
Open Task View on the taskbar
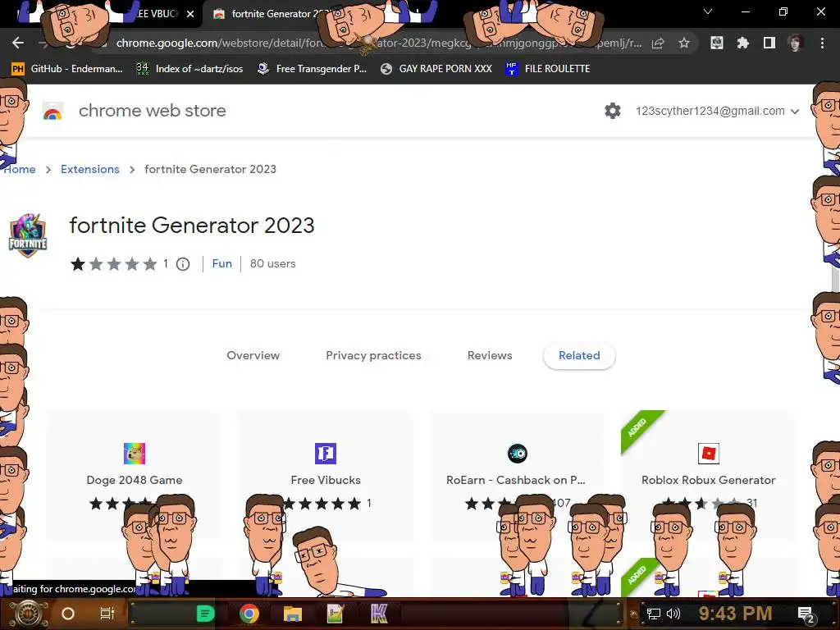click(107, 614)
